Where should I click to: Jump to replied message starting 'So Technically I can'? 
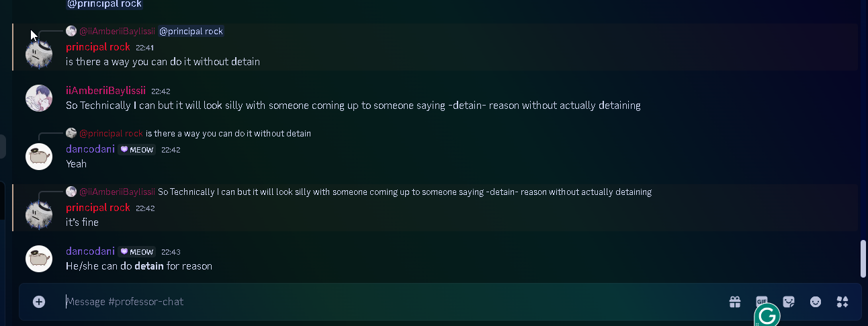pyautogui.click(x=404, y=192)
